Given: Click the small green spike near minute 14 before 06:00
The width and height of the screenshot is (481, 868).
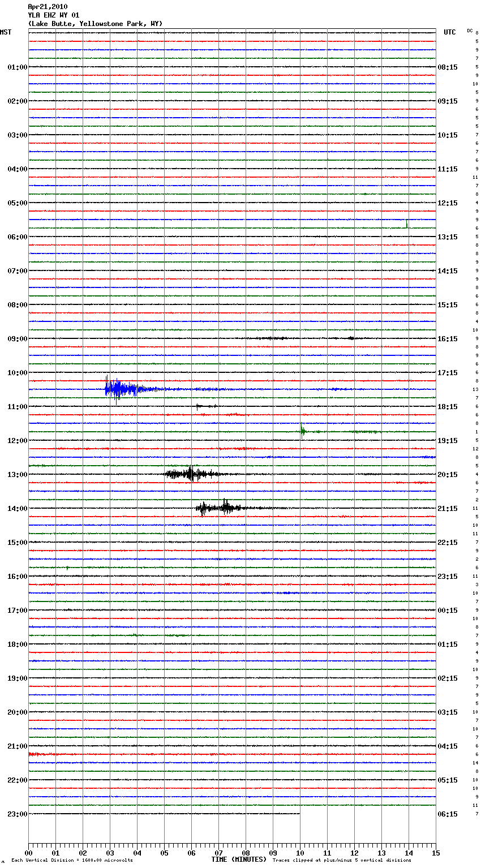Looking at the screenshot, I should (407, 224).
